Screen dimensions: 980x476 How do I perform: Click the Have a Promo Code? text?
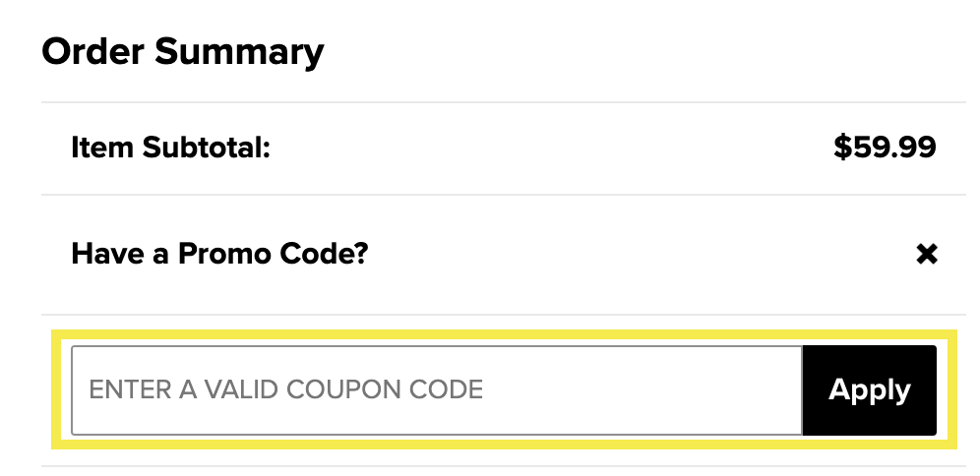[219, 256]
